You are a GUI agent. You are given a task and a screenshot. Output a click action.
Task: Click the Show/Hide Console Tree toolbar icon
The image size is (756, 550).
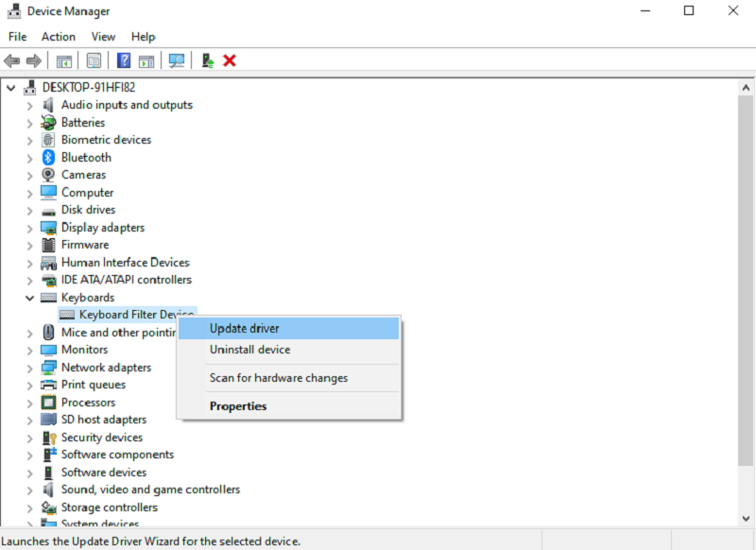[64, 60]
